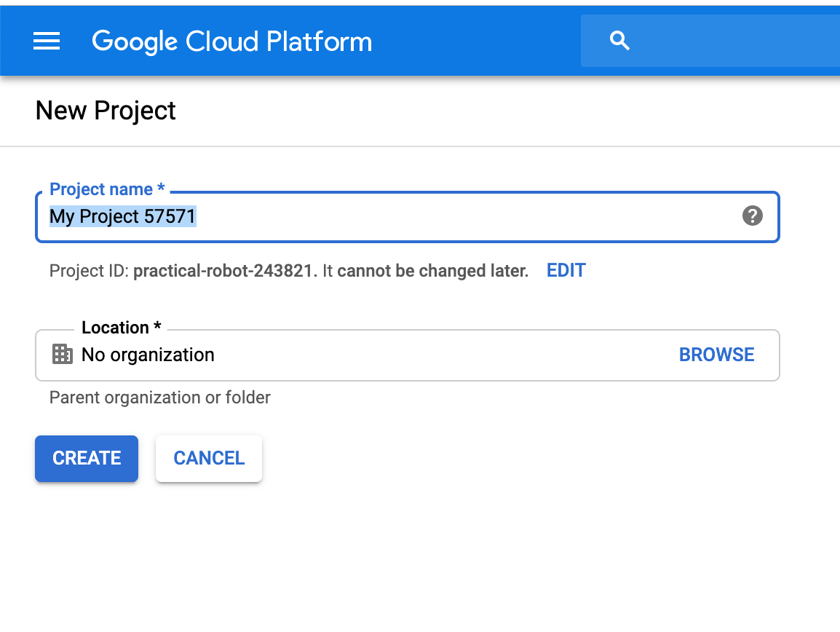Open the hamburger navigation menu

[x=47, y=42]
